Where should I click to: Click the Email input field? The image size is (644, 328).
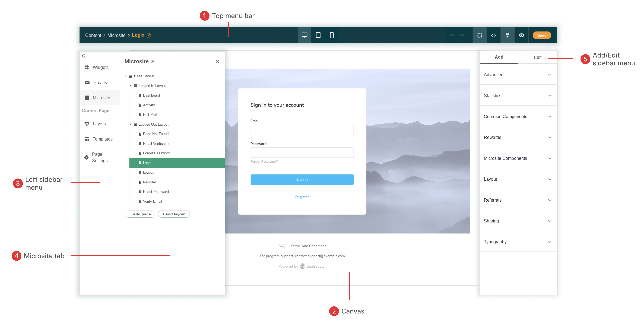(302, 130)
